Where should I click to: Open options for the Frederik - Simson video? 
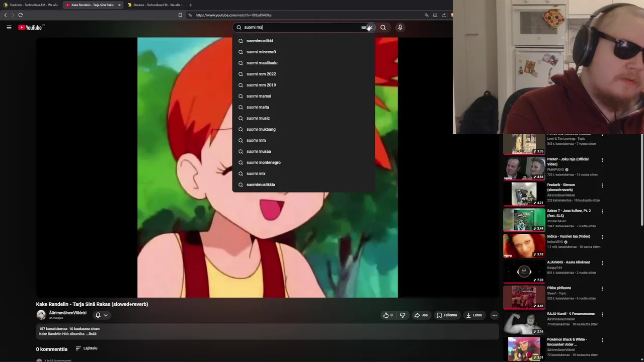602,186
